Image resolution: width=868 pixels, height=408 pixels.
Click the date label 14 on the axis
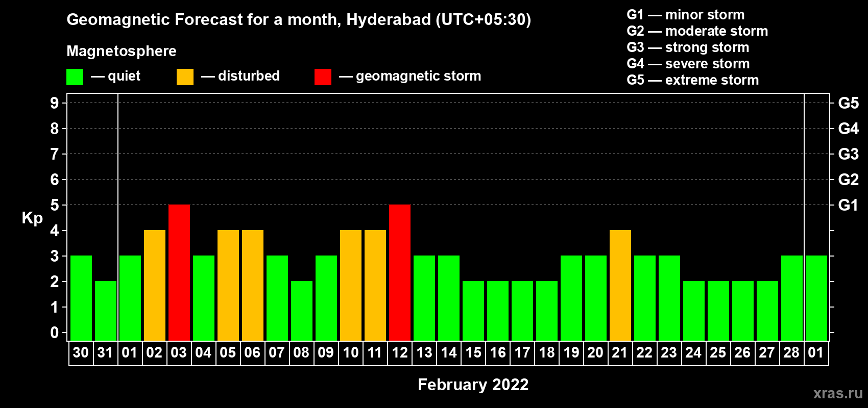tap(449, 352)
